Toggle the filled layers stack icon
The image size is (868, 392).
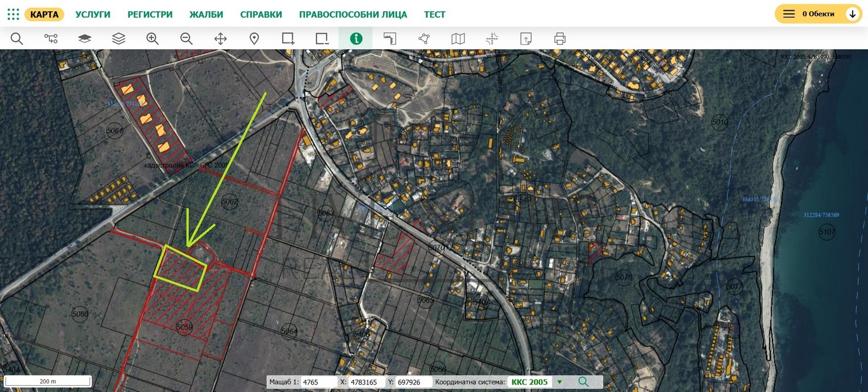tap(85, 38)
